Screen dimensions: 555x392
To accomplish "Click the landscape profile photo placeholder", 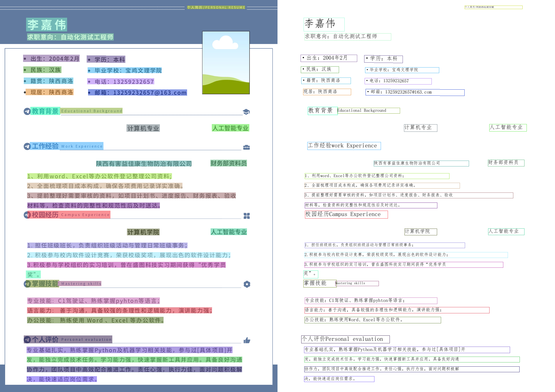I will click(226, 63).
